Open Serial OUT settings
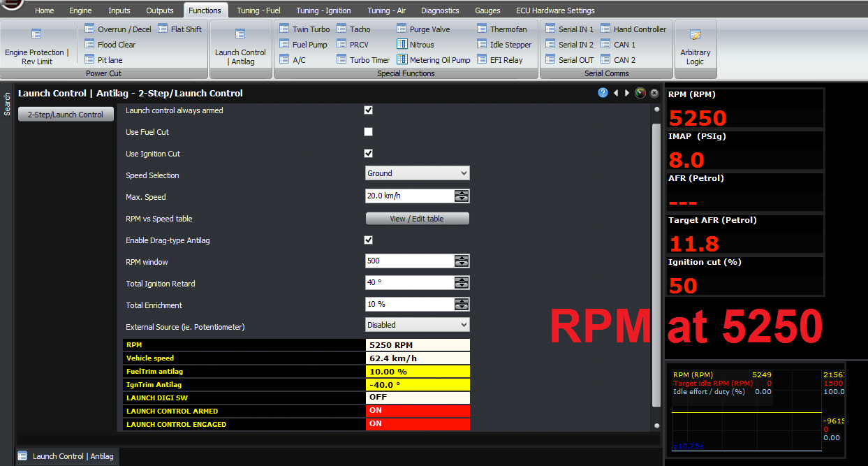The image size is (868, 466). click(x=571, y=60)
